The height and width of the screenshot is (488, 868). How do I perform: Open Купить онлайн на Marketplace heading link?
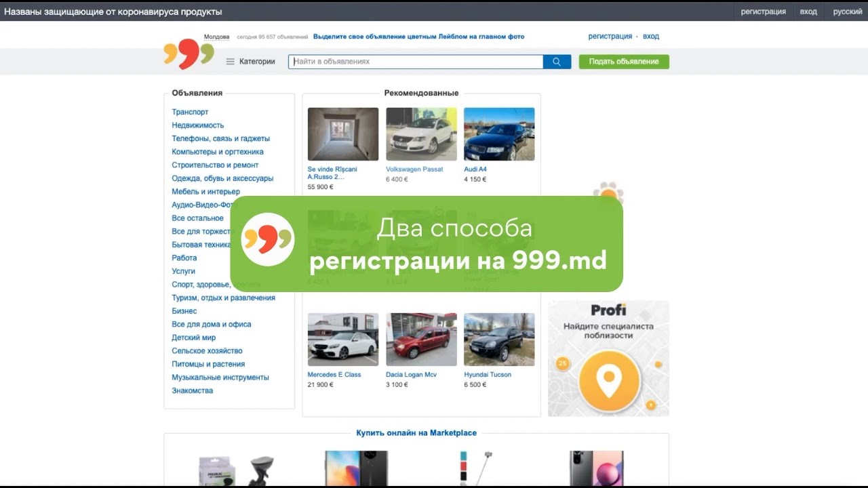(x=416, y=433)
